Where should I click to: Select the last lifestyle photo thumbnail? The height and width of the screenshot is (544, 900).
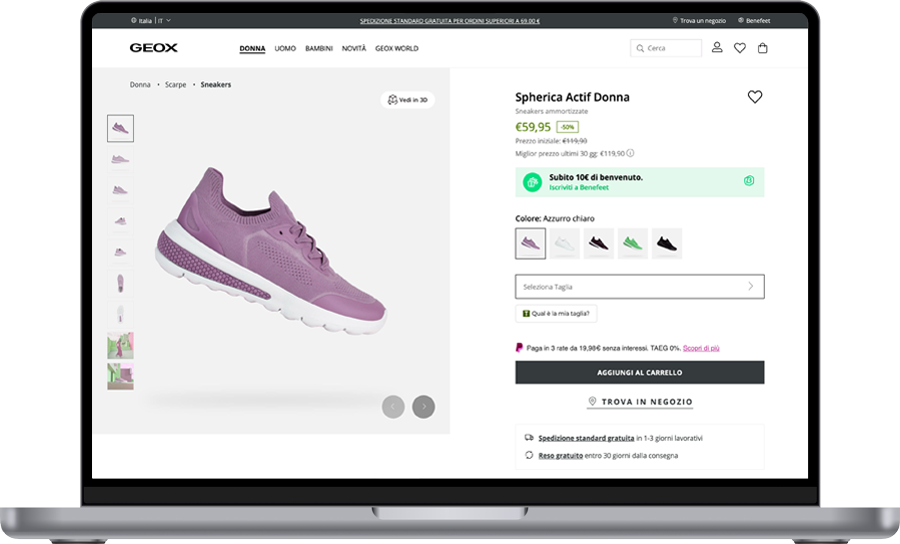pyautogui.click(x=121, y=376)
